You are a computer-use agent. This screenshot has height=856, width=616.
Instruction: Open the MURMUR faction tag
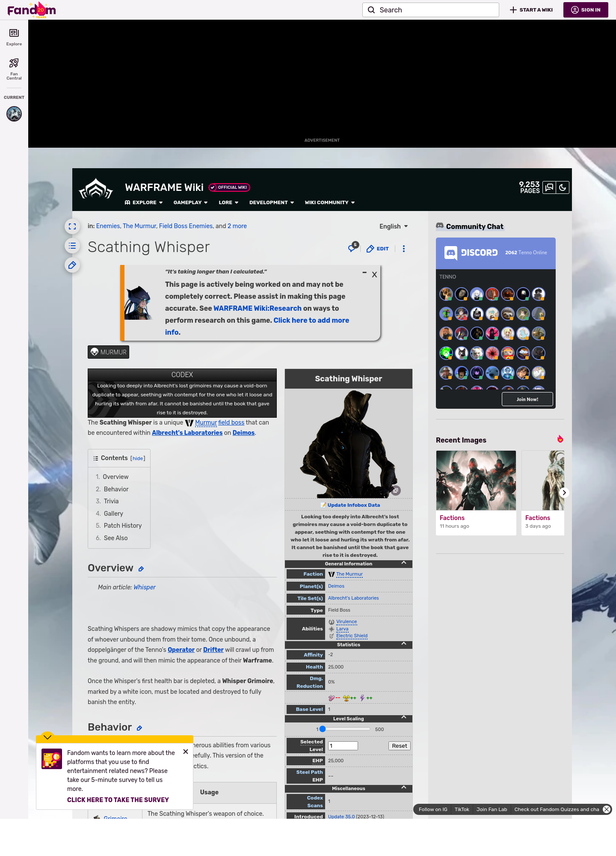[108, 352]
